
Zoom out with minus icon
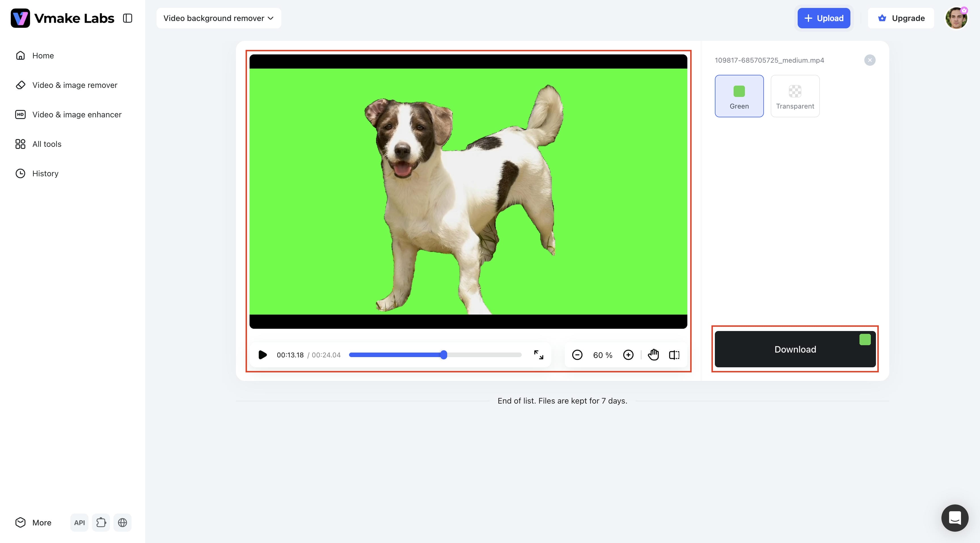(x=577, y=355)
